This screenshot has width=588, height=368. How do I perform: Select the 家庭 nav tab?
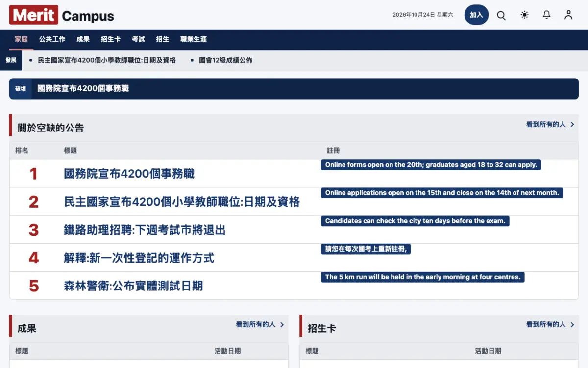(x=21, y=39)
